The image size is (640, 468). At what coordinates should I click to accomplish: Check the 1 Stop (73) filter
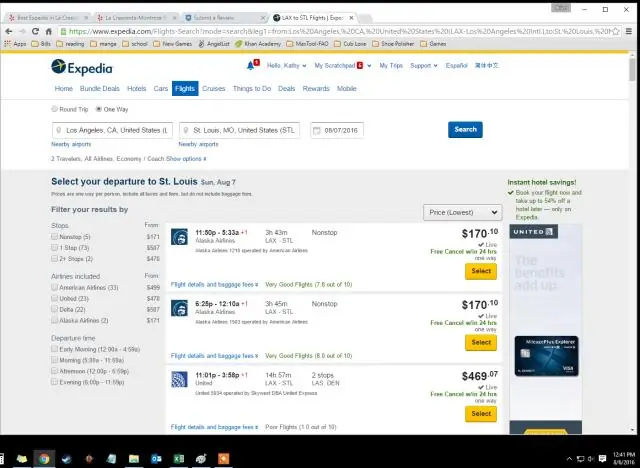point(54,248)
